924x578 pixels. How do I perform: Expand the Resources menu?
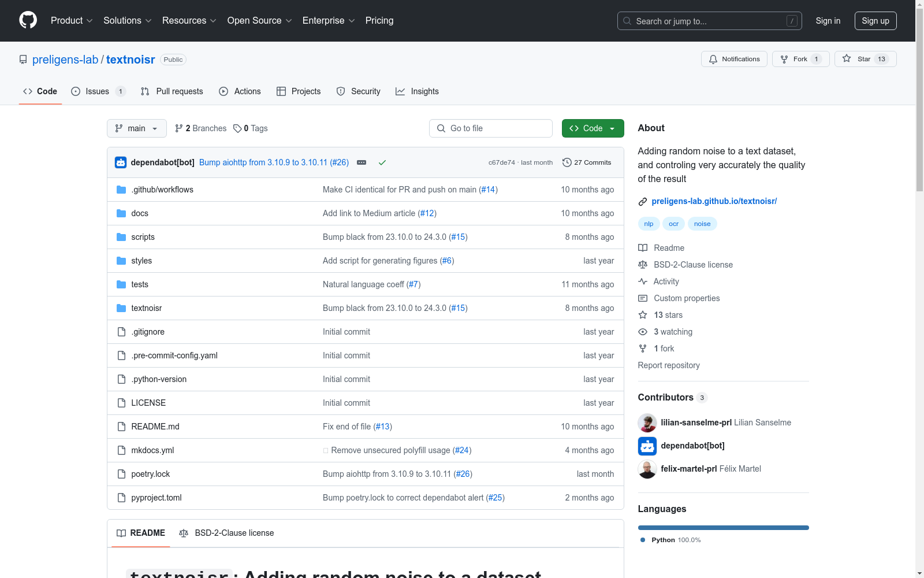click(x=189, y=20)
